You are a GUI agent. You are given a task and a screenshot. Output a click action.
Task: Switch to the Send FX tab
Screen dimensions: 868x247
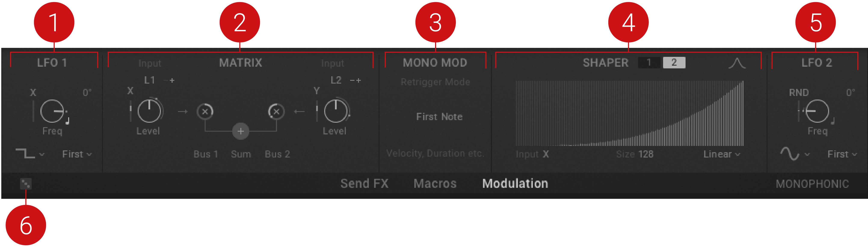[x=364, y=183]
